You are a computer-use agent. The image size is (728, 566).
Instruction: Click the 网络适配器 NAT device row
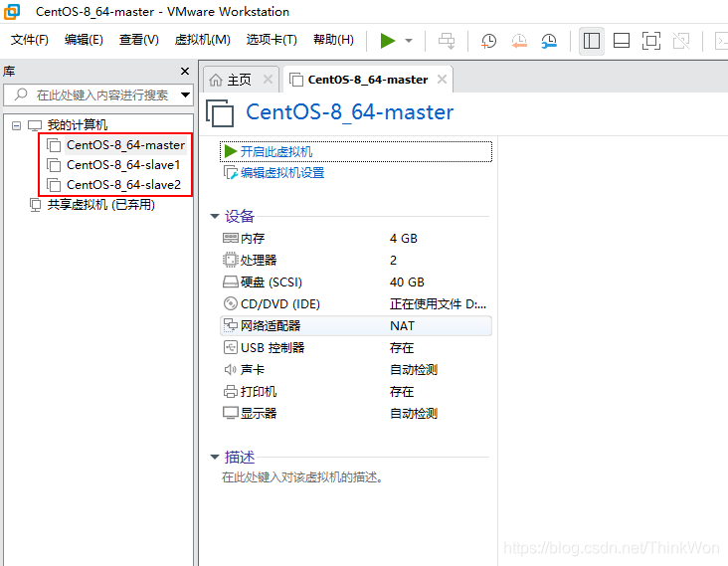356,326
